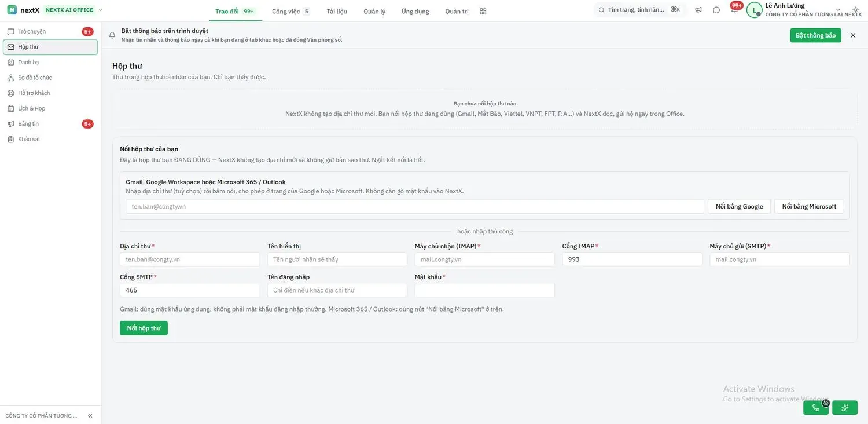The width and height of the screenshot is (868, 424).
Task: Switch to the Trao đổi tab
Action: click(235, 11)
